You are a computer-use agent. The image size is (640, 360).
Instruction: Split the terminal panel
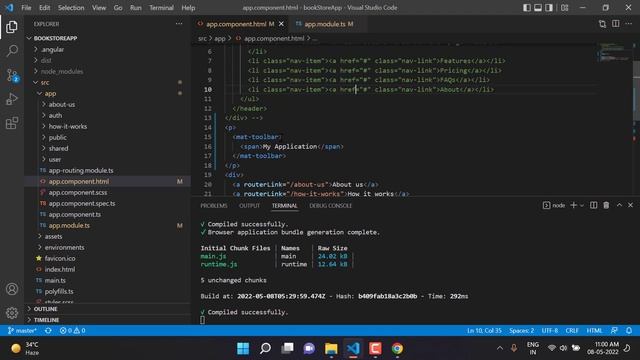593,205
